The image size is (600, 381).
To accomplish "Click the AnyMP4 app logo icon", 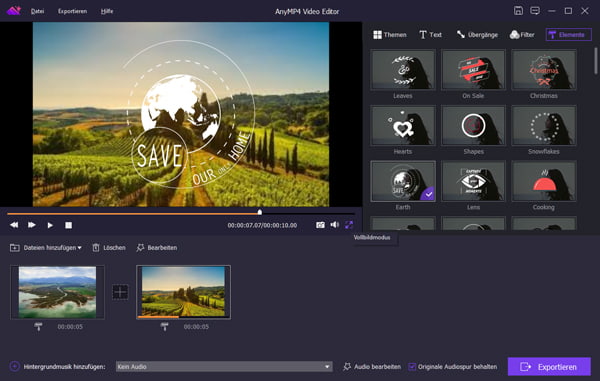I will [14, 11].
